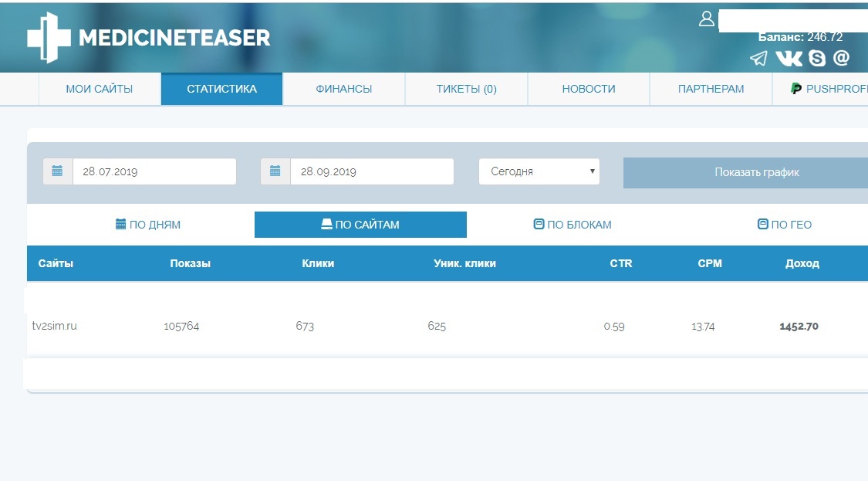Image resolution: width=868 pixels, height=481 pixels.
Task: Click the MEDICINETEASER site title
Action: click(x=174, y=39)
